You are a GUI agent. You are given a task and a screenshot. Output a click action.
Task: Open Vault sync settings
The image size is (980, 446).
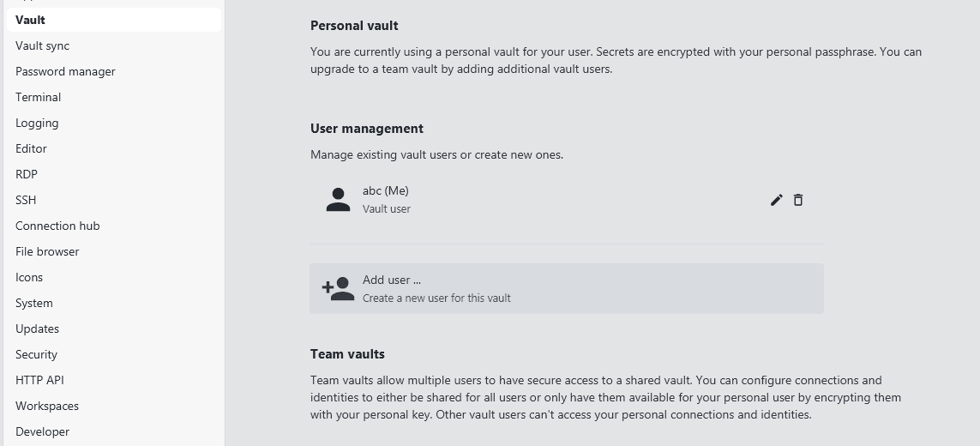[43, 45]
